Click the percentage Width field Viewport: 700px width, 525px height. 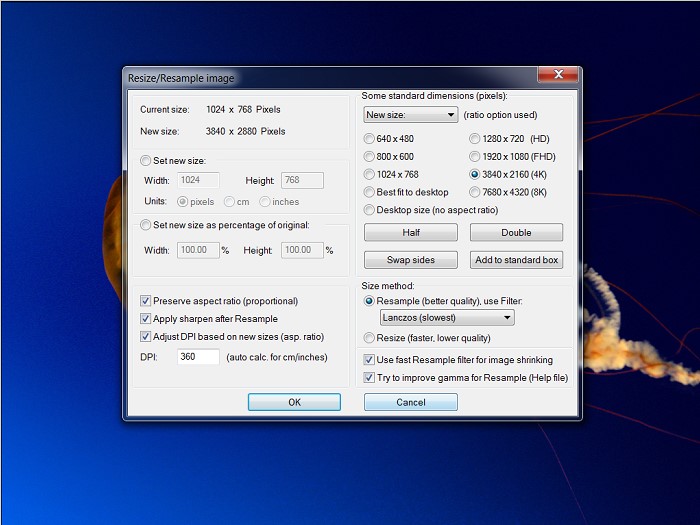click(x=198, y=250)
